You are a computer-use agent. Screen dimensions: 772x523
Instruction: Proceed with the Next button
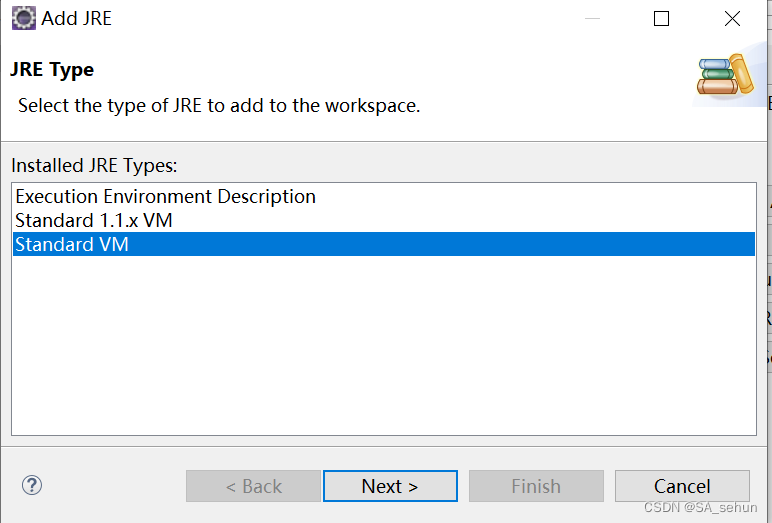390,486
